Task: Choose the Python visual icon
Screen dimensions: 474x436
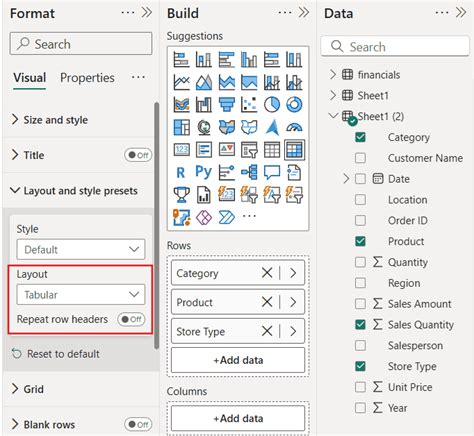Action: click(204, 172)
